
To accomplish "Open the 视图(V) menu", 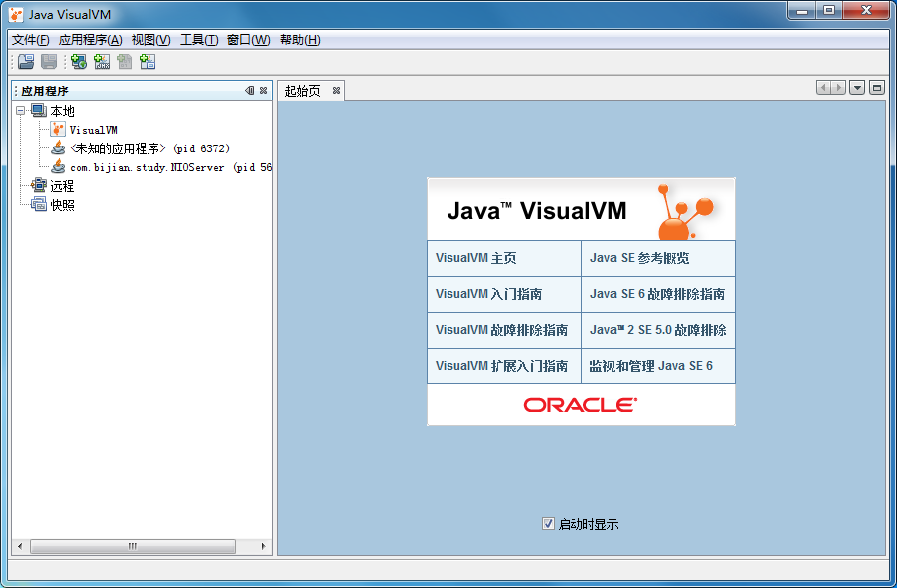I will click(151, 40).
